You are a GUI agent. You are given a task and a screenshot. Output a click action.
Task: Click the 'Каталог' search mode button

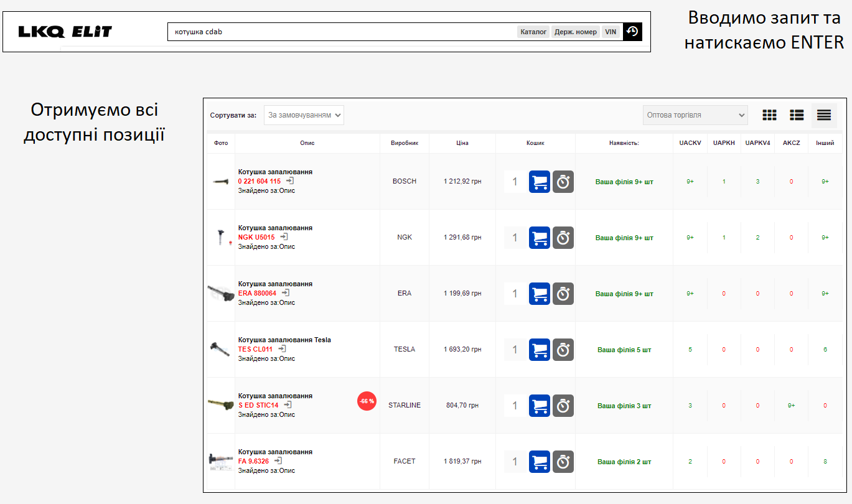tap(533, 32)
